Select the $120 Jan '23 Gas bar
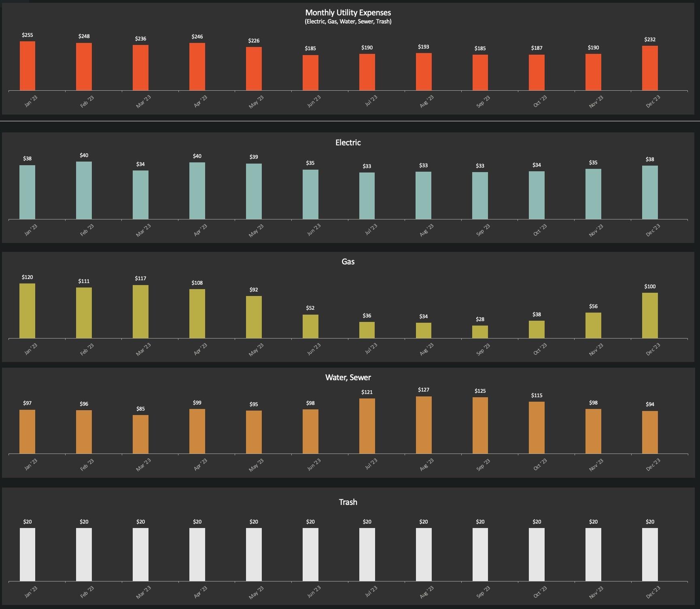700x609 pixels. pos(28,311)
